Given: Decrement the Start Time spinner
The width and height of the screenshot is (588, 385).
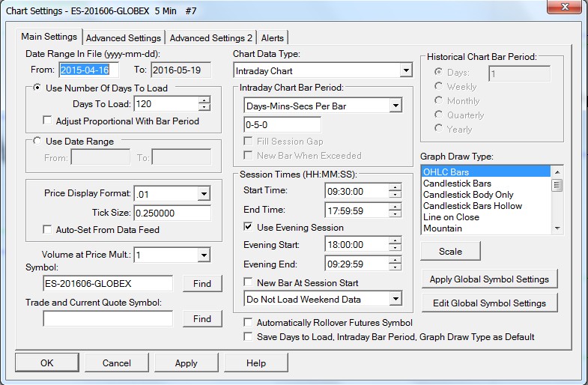Looking at the screenshot, I should (395, 195).
